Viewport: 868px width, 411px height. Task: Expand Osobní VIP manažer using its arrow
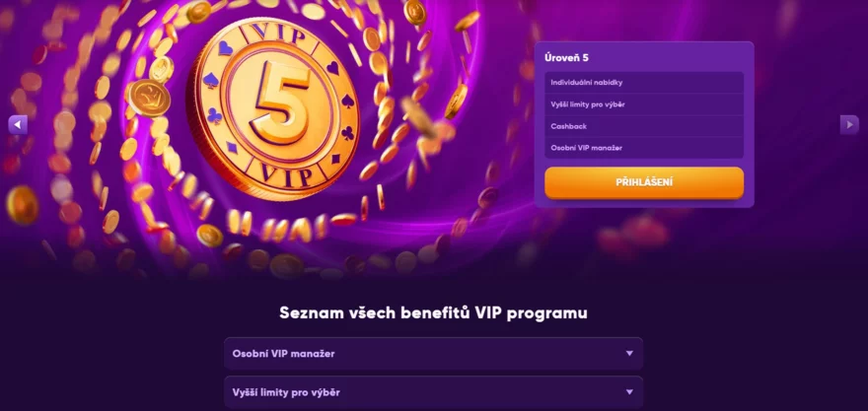point(629,354)
